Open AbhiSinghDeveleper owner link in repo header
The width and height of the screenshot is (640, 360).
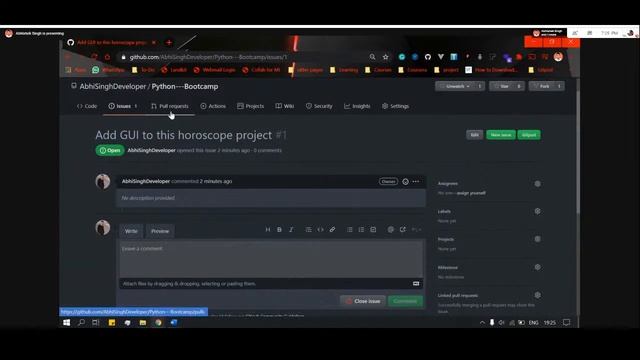113,87
